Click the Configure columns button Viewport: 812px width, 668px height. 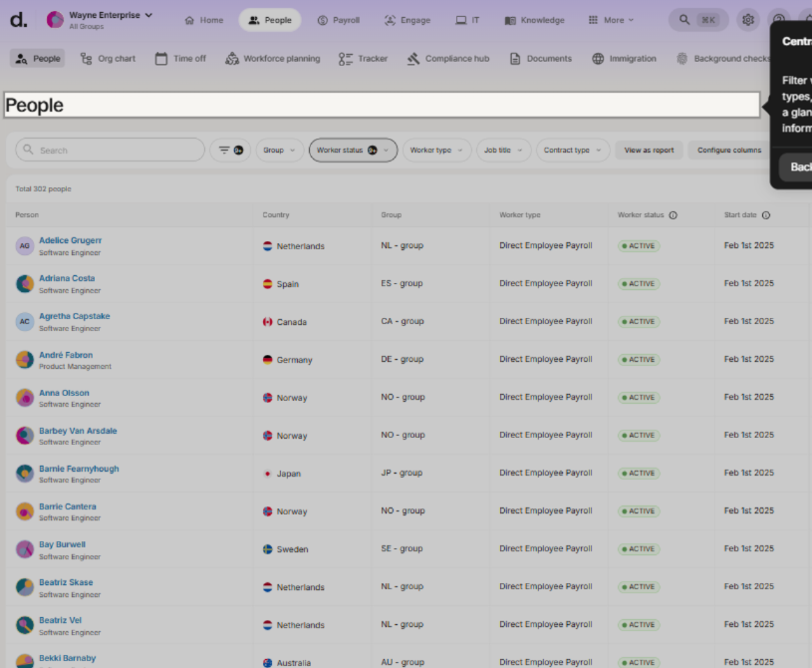tap(728, 151)
